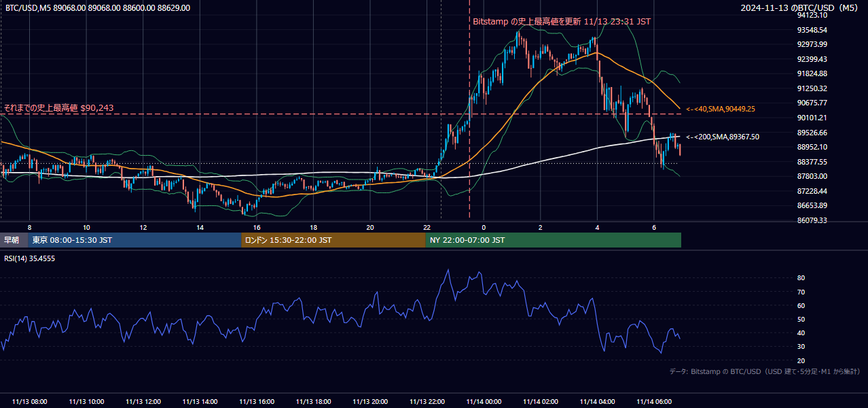Select the 東京 08:00-15:30 JST session bar
Viewport: 868px width, 408px height.
click(x=134, y=240)
